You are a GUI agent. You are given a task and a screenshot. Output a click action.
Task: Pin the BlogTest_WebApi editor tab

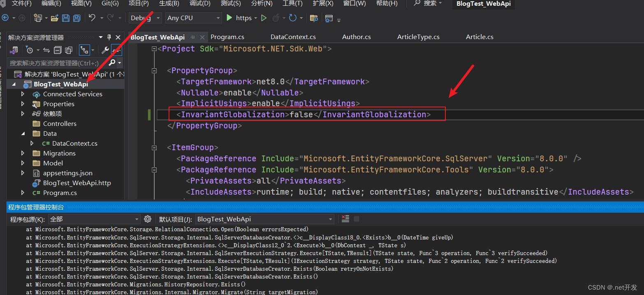193,37
